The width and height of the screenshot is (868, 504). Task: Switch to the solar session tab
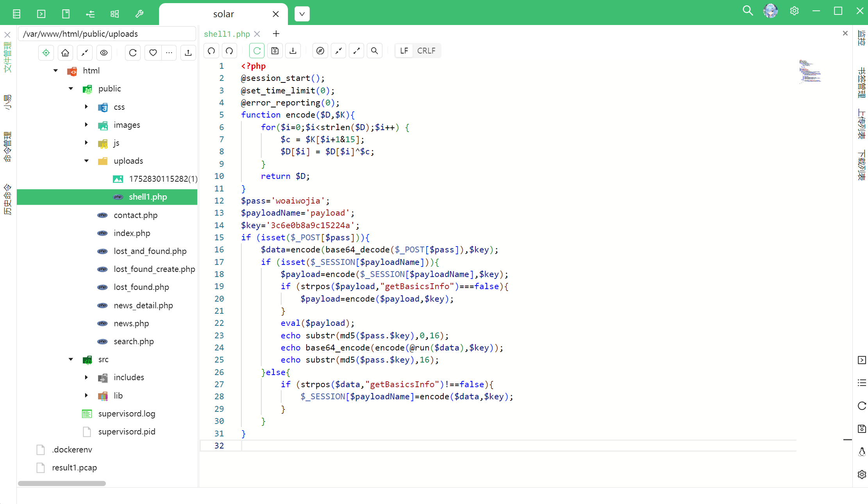(x=223, y=14)
